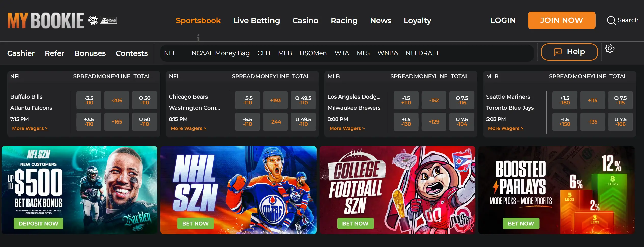This screenshot has height=247, width=644.
Task: Click BET NOW on Boosted Parlays banner
Action: pos(521,224)
